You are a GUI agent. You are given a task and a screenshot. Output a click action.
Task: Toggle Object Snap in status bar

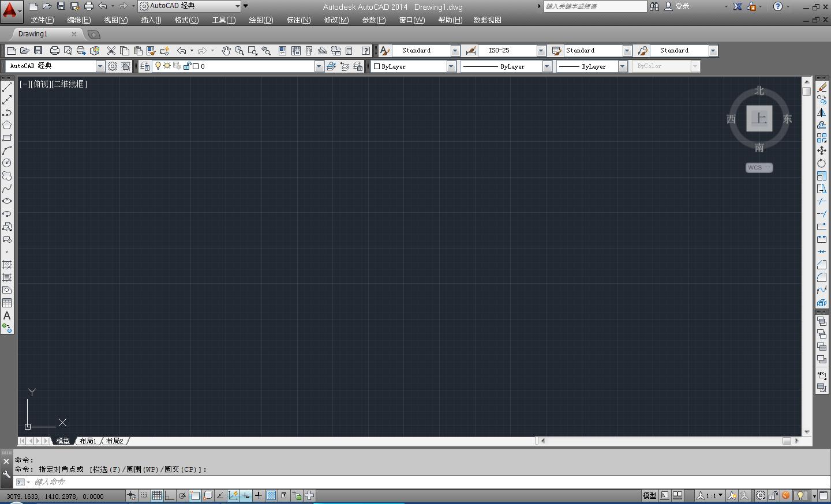pyautogui.click(x=195, y=495)
